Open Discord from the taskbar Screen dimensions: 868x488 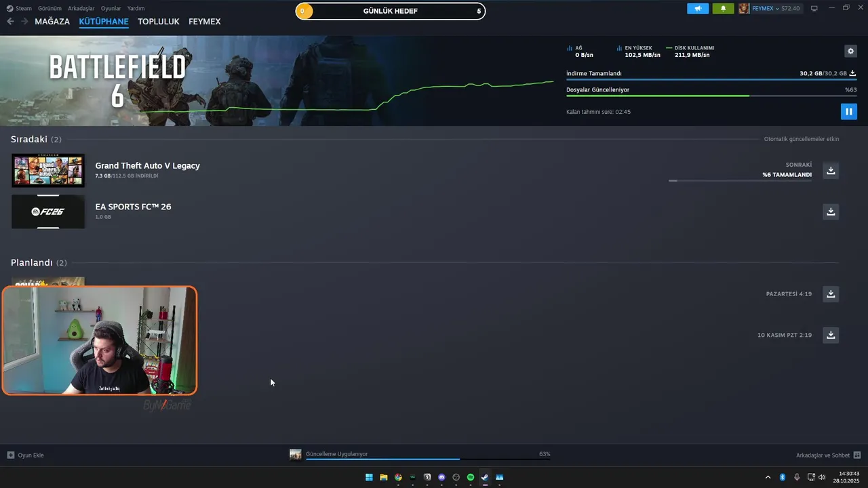pyautogui.click(x=441, y=477)
